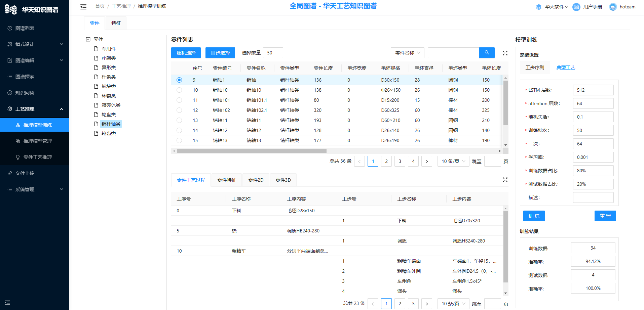This screenshot has height=310, width=644.
Task: Open the 零件3D tab
Action: [x=283, y=180]
